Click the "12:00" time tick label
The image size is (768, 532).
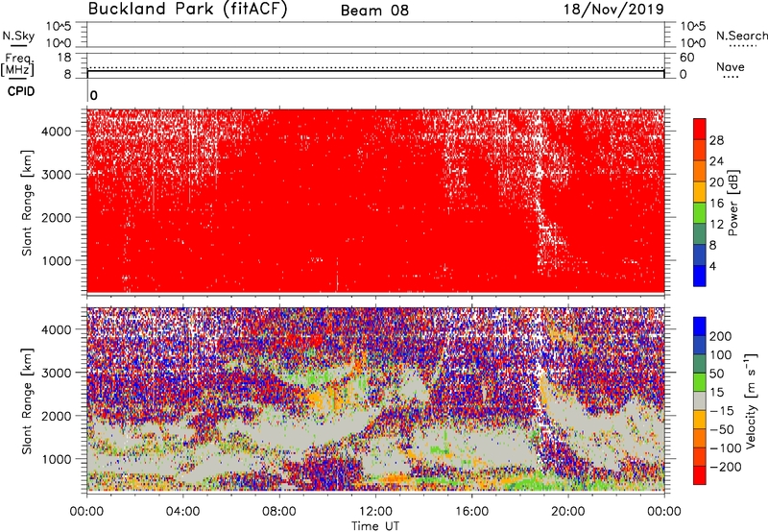pos(375,512)
